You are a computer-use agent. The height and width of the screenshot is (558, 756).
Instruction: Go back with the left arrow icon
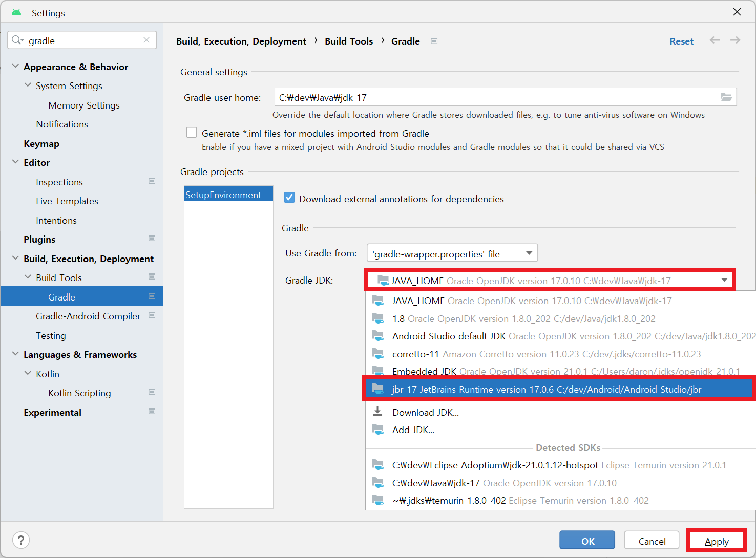click(715, 40)
